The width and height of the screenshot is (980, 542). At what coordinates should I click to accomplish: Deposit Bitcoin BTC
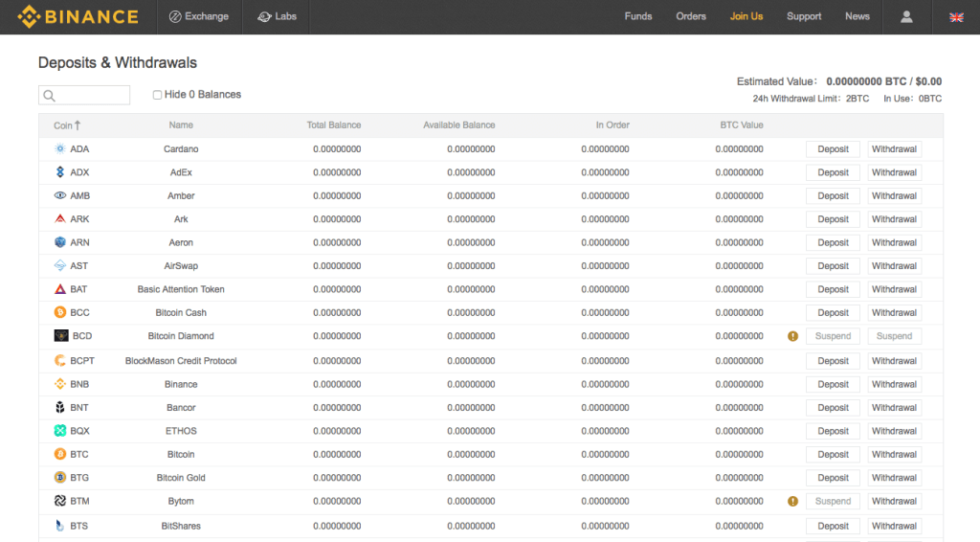tap(834, 455)
